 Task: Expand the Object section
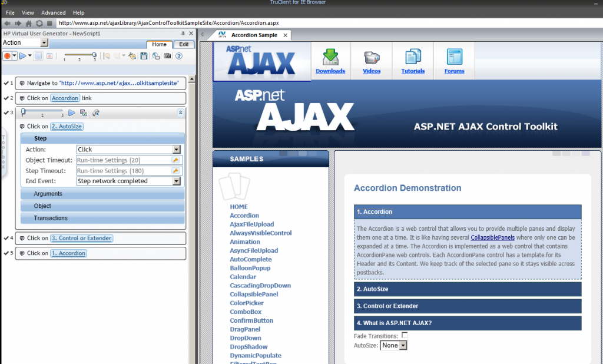102,206
